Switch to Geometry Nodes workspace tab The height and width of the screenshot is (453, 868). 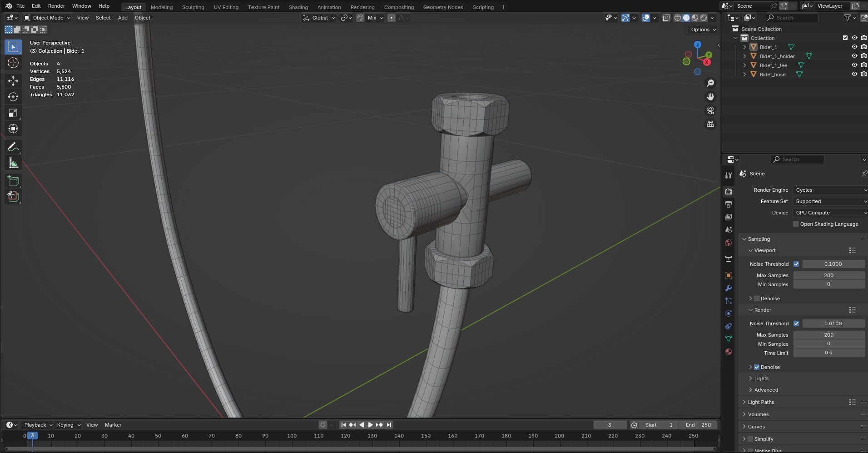coord(443,7)
